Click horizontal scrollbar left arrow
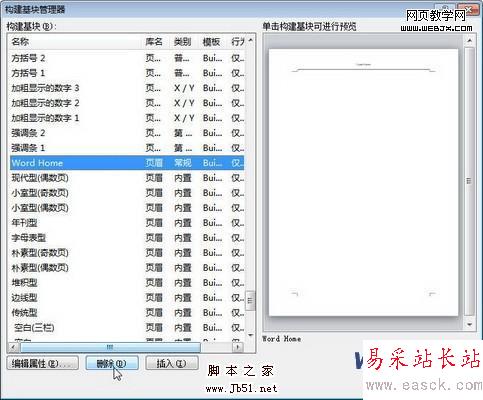This screenshot has width=483, height=400. (x=14, y=347)
